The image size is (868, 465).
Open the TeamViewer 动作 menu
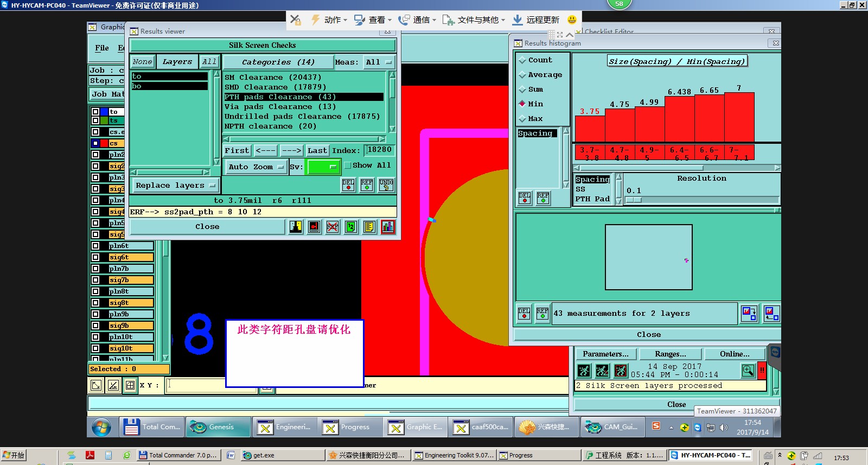coord(329,20)
